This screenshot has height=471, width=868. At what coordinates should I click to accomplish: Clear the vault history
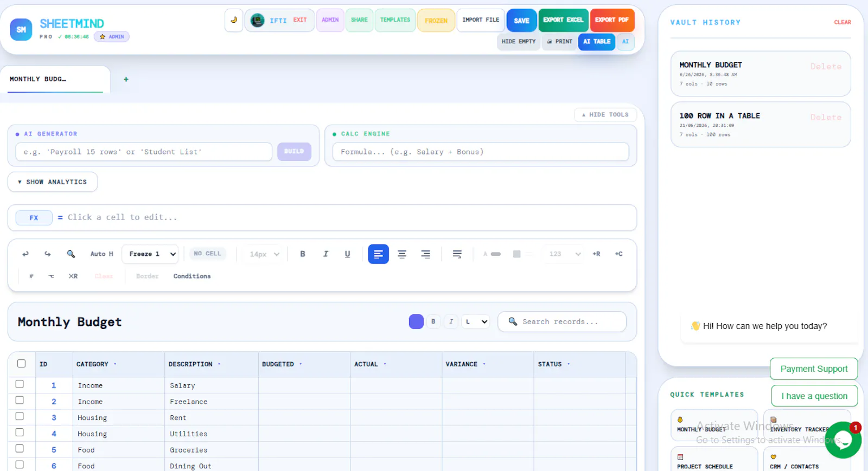[x=843, y=22]
